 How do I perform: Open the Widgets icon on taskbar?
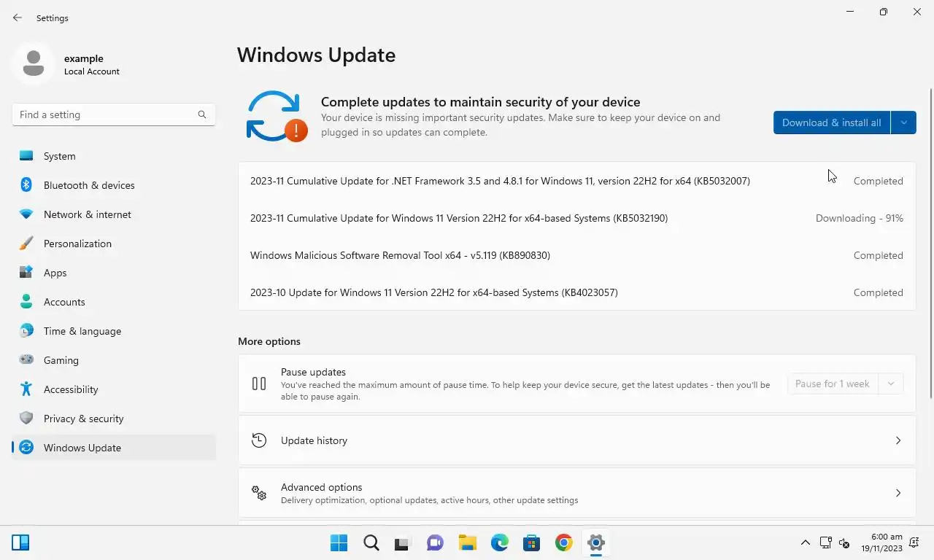[20, 542]
